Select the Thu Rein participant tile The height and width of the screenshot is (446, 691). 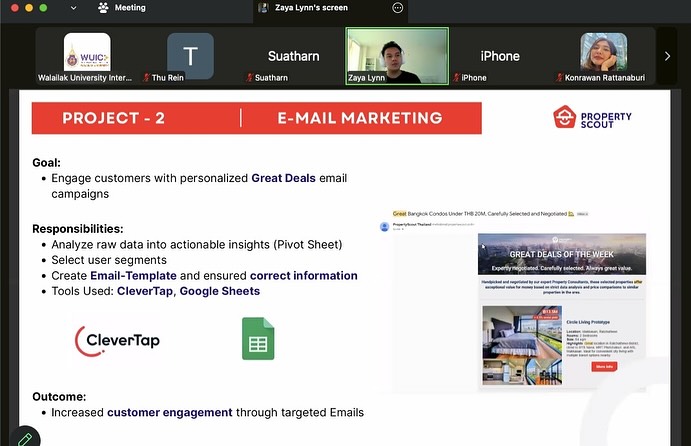pyautogui.click(x=190, y=56)
